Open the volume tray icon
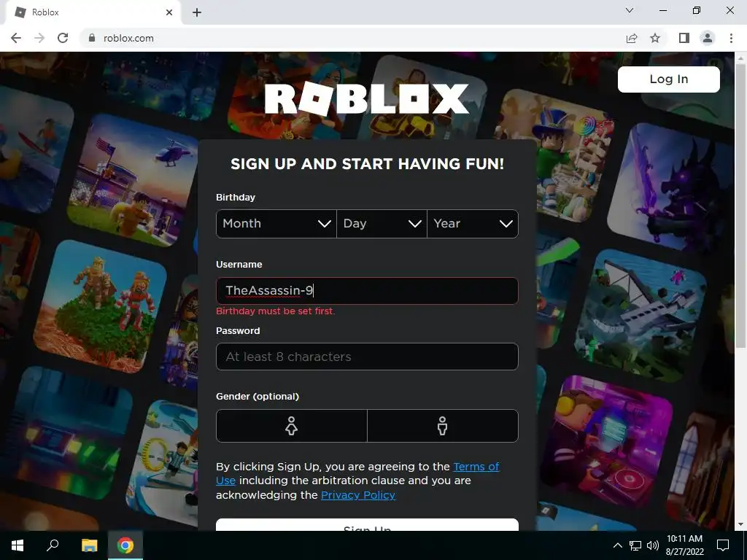Image resolution: width=747 pixels, height=560 pixels. [x=653, y=545]
